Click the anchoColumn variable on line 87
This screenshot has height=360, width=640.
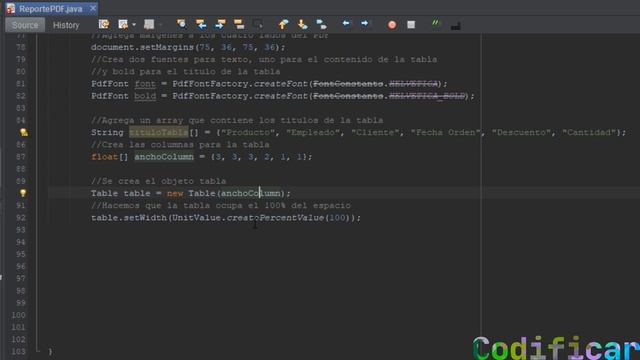[x=164, y=157]
